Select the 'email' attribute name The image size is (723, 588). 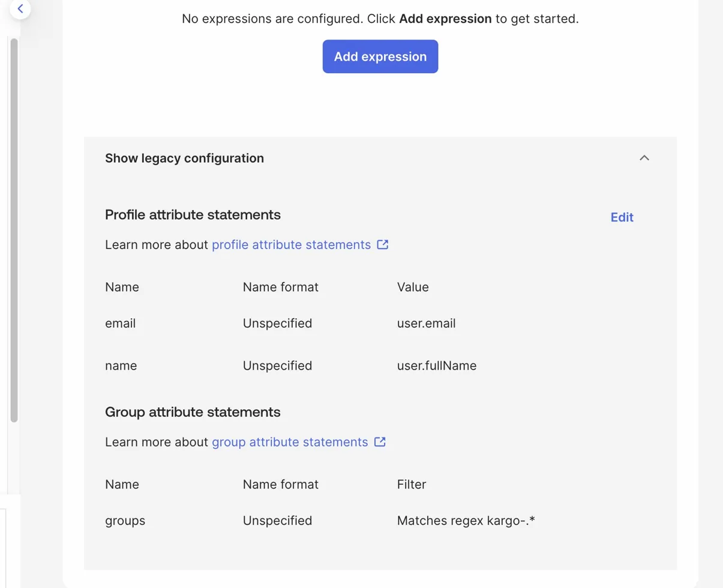point(120,323)
